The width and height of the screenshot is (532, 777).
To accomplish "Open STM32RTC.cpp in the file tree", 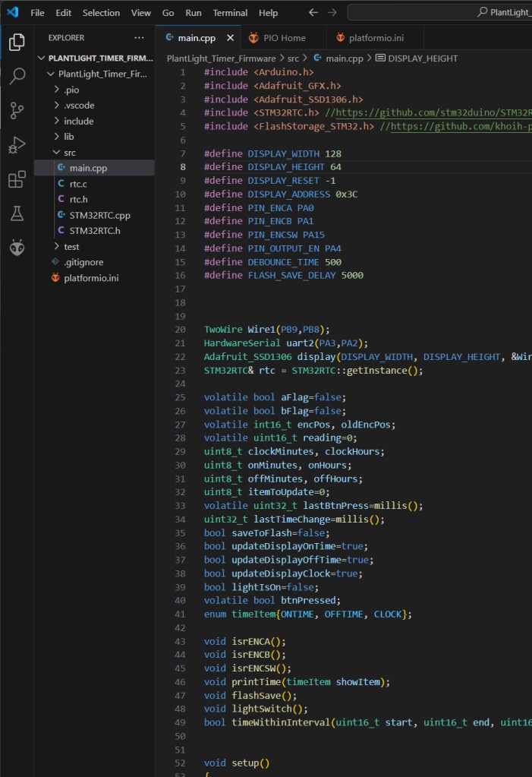I will (x=99, y=215).
